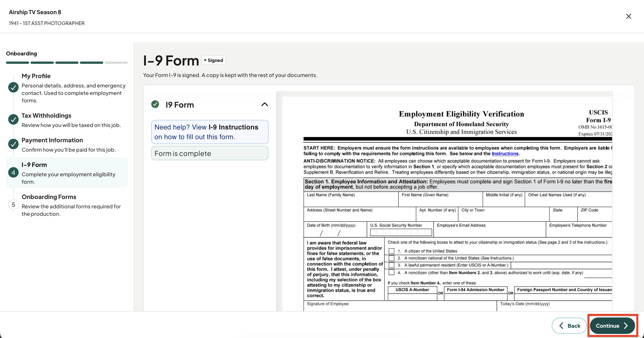Image resolution: width=644 pixels, height=338 pixels.
Task: Click the step 5 circle icon
Action: pyautogui.click(x=13, y=205)
